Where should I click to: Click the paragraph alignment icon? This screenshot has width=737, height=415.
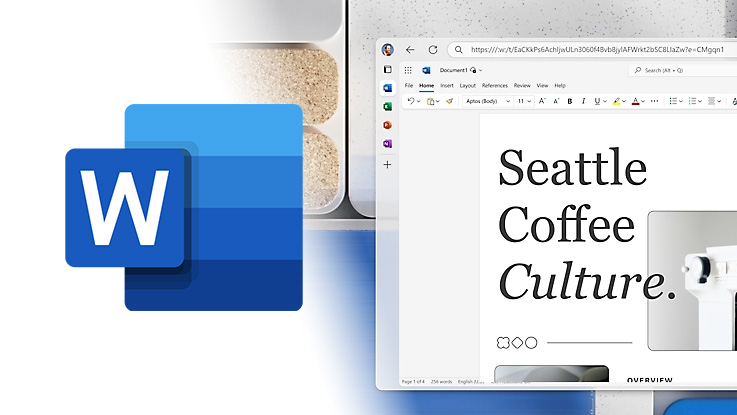(712, 101)
